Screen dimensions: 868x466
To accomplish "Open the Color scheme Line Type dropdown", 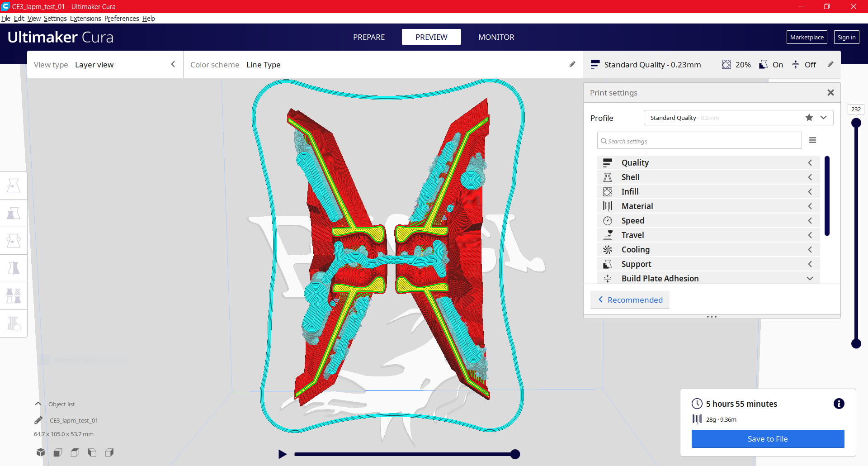I will pos(382,64).
